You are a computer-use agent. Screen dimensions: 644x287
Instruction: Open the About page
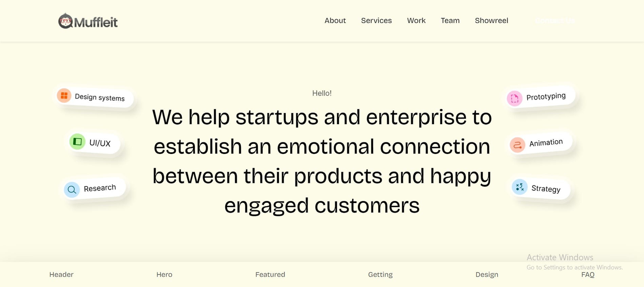coord(335,20)
